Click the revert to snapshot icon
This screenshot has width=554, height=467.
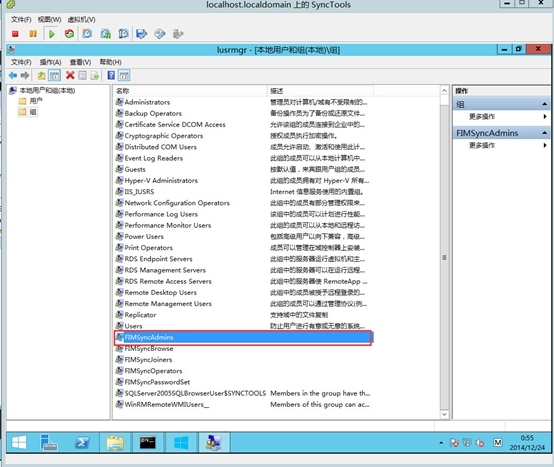(x=105, y=34)
